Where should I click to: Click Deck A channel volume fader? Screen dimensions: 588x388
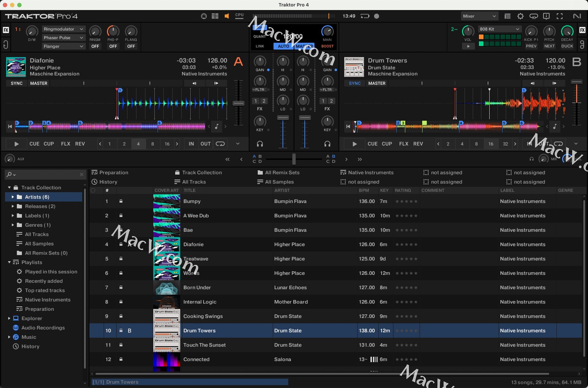tap(283, 118)
